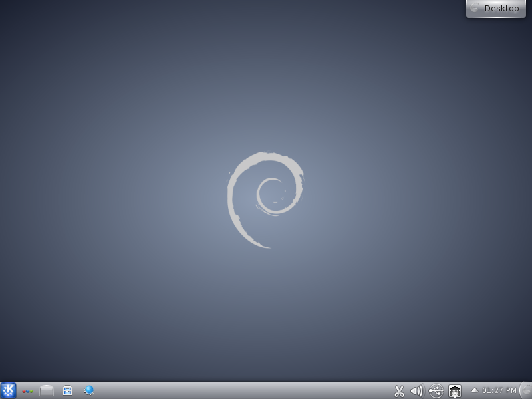
Task: Click the "Desktop" text label
Action: click(x=501, y=9)
